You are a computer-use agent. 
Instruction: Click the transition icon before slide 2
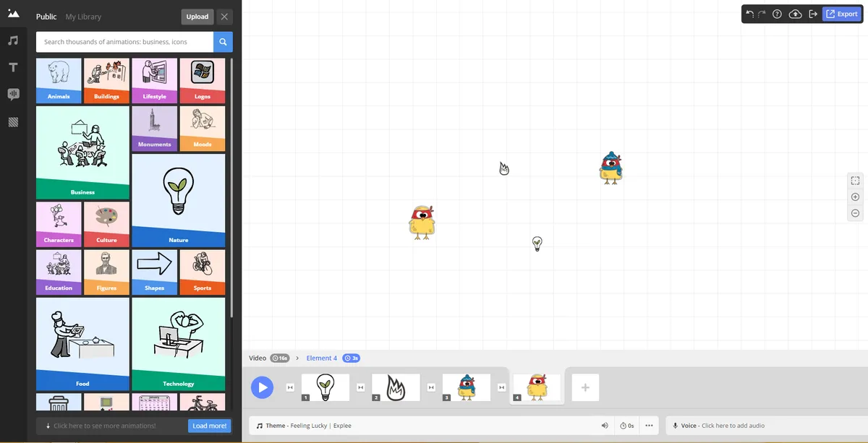361,387
